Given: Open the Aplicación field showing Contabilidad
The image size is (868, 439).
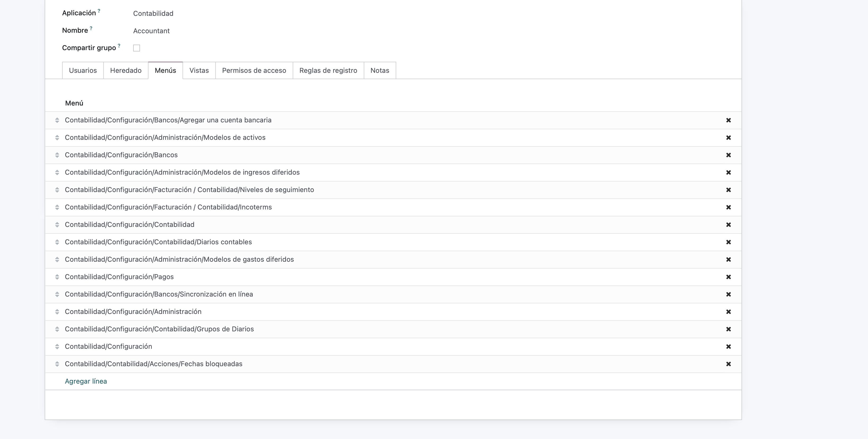Looking at the screenshot, I should point(153,13).
